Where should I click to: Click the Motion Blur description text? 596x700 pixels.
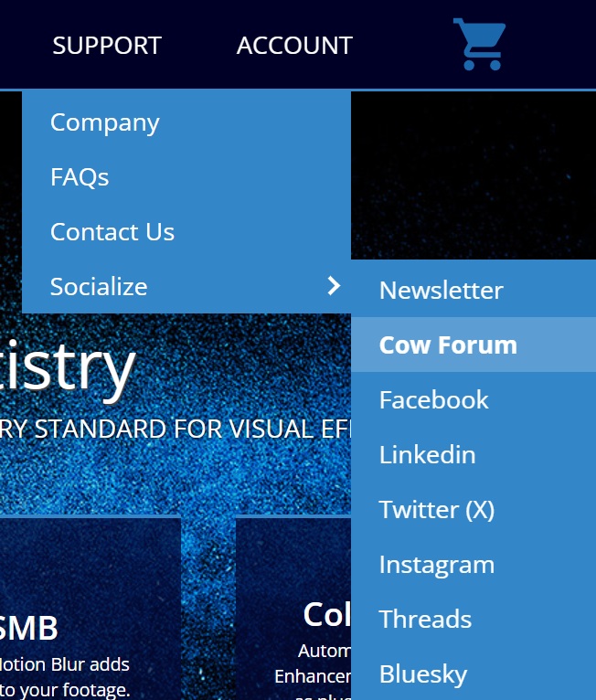(x=64, y=676)
